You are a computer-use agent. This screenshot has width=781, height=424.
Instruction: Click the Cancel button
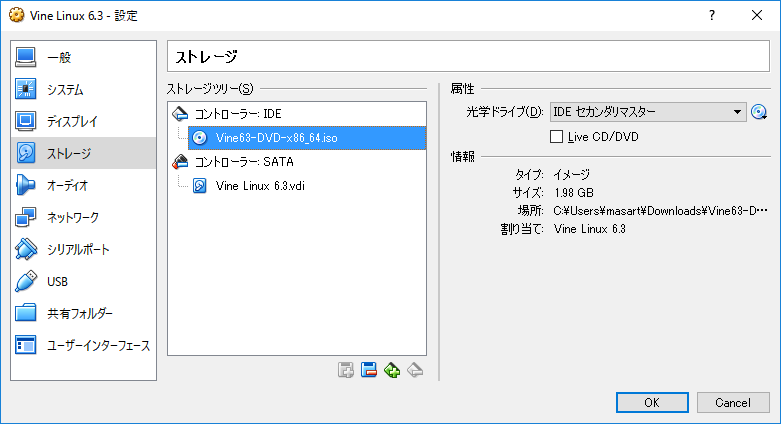pos(733,403)
